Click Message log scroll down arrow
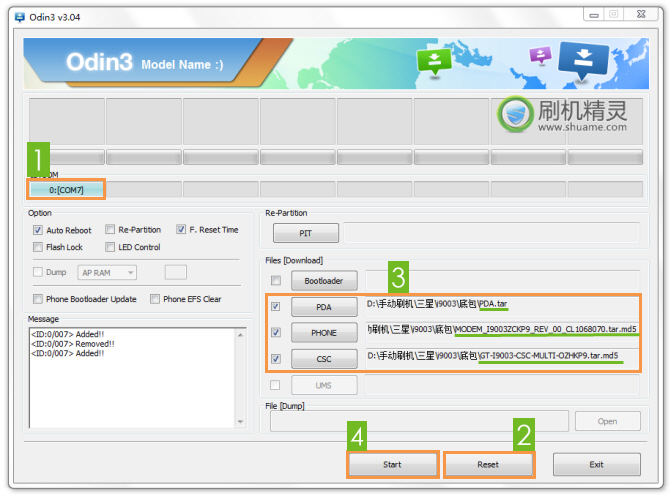 pos(241,421)
